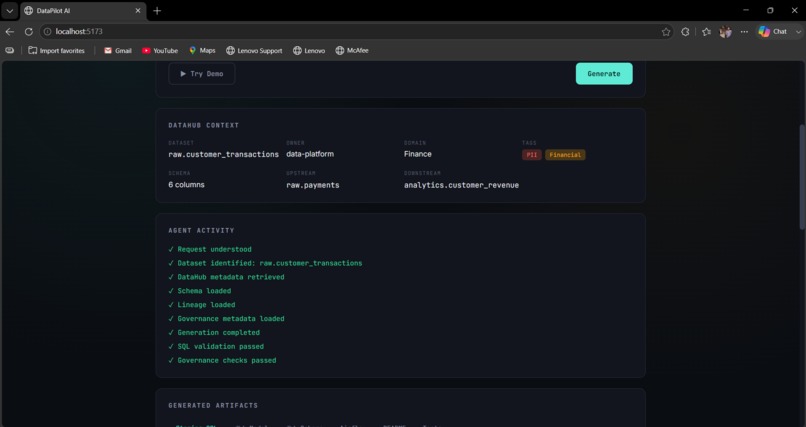
Task: Open the Maps bookmark
Action: point(202,50)
